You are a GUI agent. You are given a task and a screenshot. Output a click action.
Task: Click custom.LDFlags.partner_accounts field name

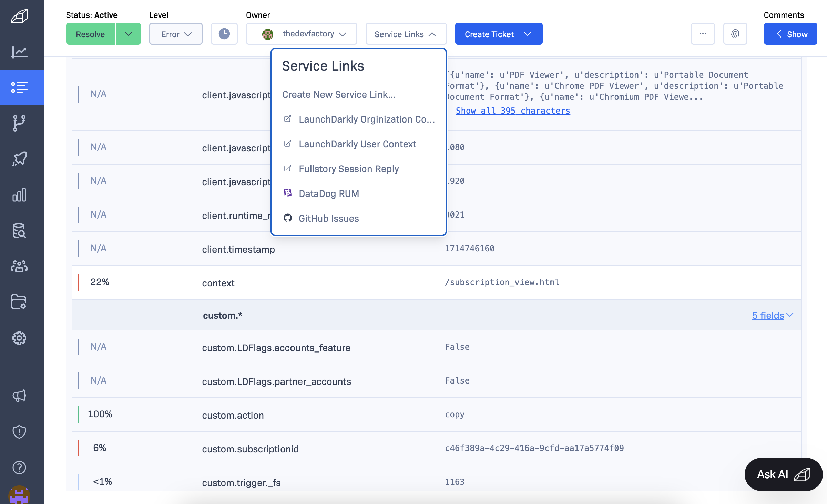pos(276,381)
